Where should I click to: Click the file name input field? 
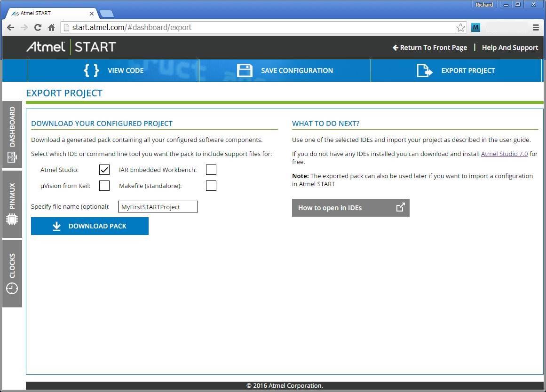[158, 207]
